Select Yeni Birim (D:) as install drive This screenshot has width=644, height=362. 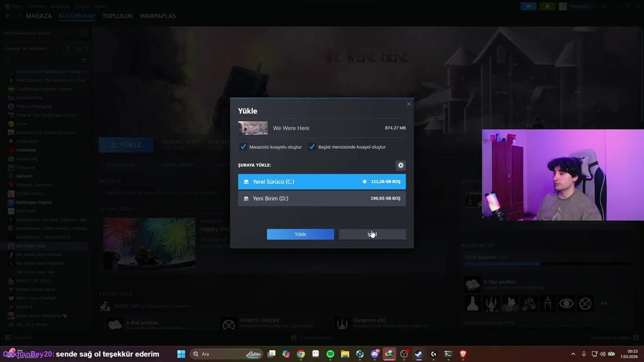click(322, 198)
